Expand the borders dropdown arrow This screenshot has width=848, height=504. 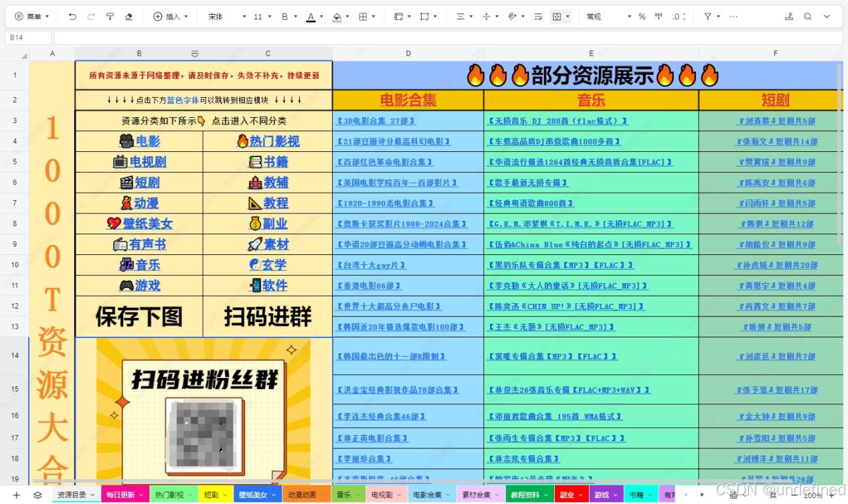(x=373, y=16)
